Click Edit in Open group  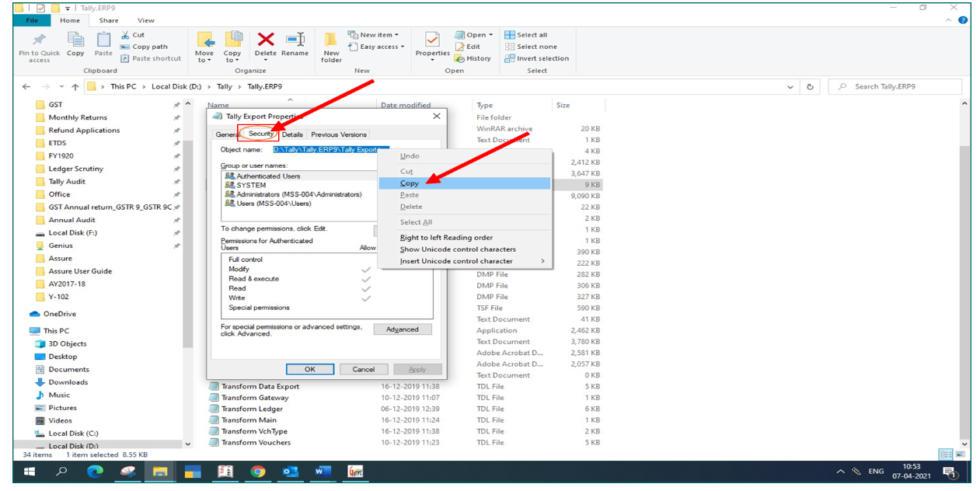467,47
